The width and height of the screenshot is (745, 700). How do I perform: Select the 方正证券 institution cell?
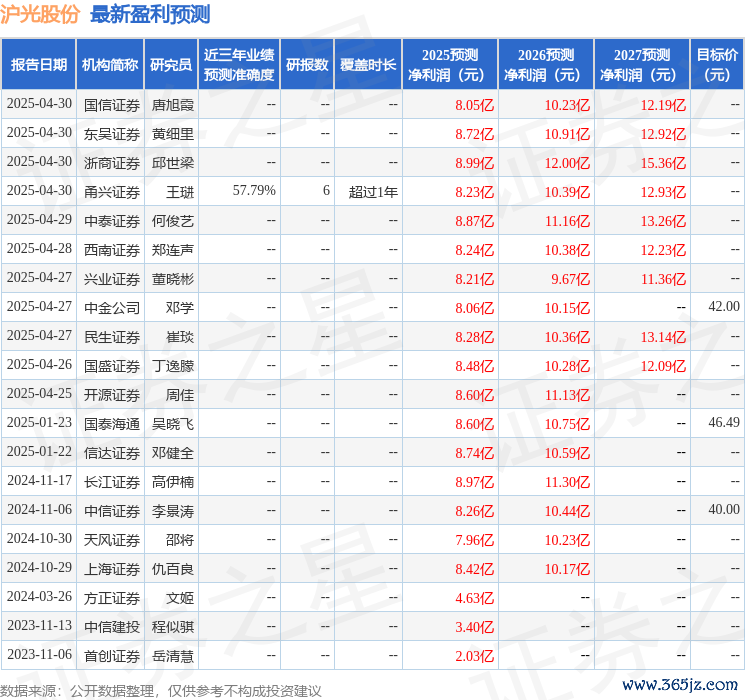112,598
